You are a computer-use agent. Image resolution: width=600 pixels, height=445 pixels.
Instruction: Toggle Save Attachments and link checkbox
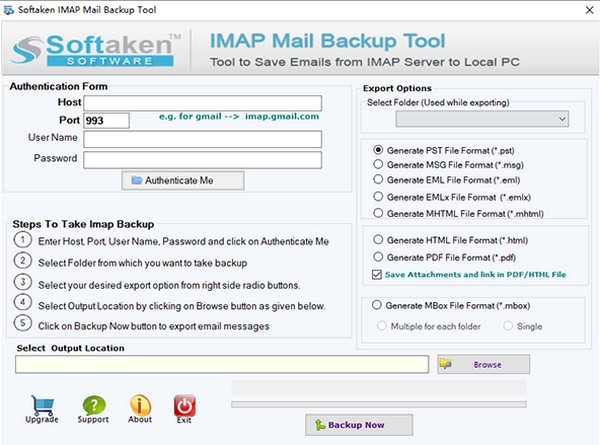tap(377, 274)
